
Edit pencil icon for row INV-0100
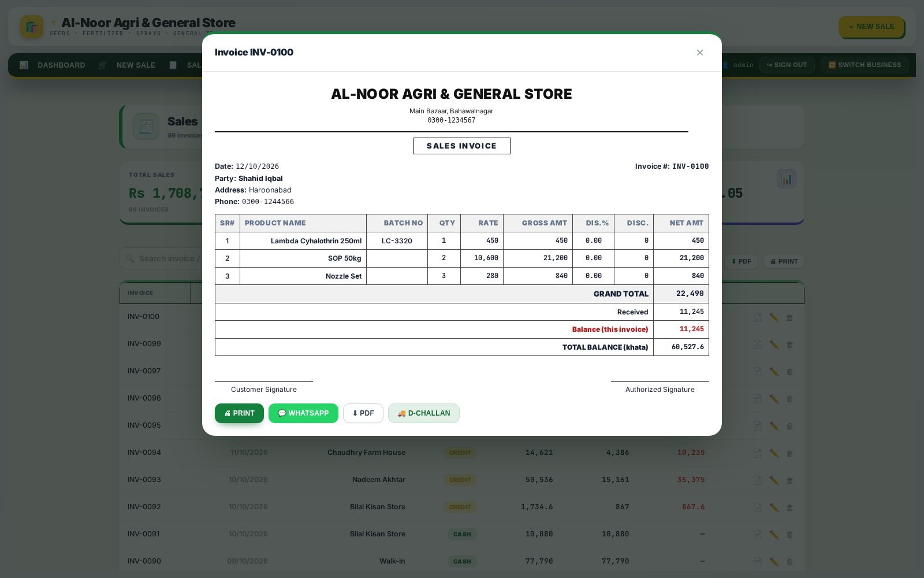point(774,317)
